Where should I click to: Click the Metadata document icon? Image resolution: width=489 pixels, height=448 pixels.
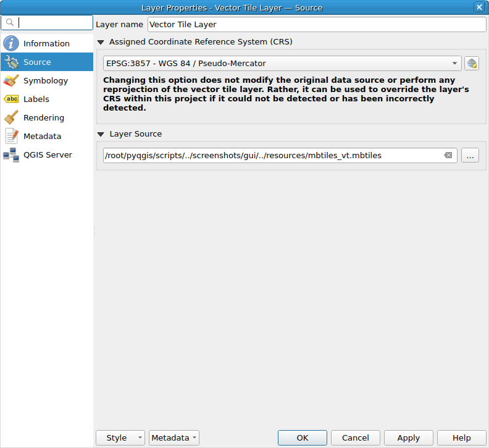(x=11, y=136)
